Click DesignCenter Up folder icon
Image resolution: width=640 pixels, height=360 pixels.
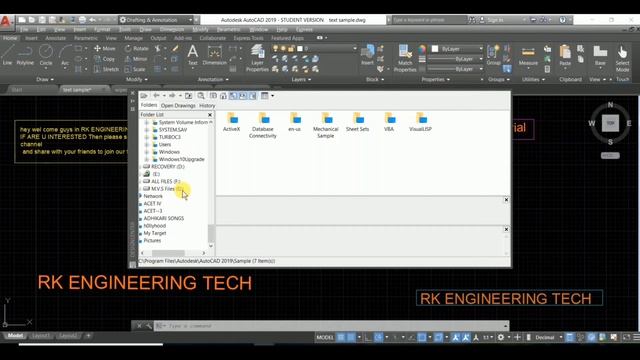[x=188, y=96]
